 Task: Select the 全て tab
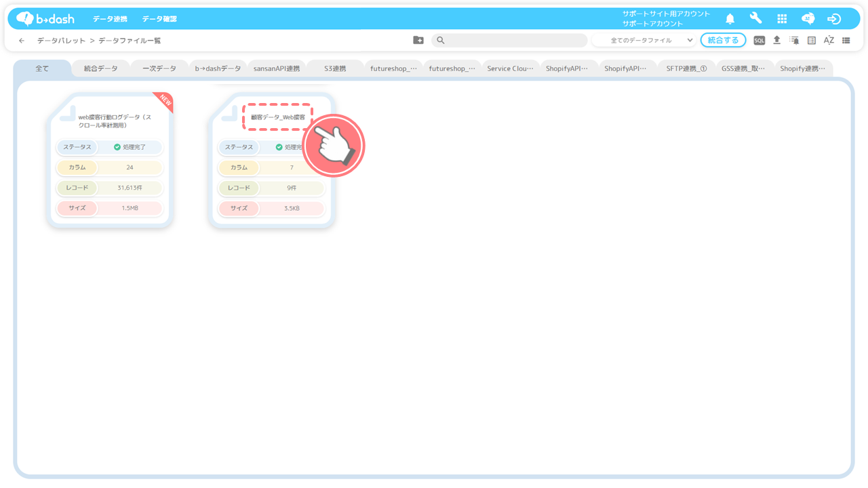[42, 68]
